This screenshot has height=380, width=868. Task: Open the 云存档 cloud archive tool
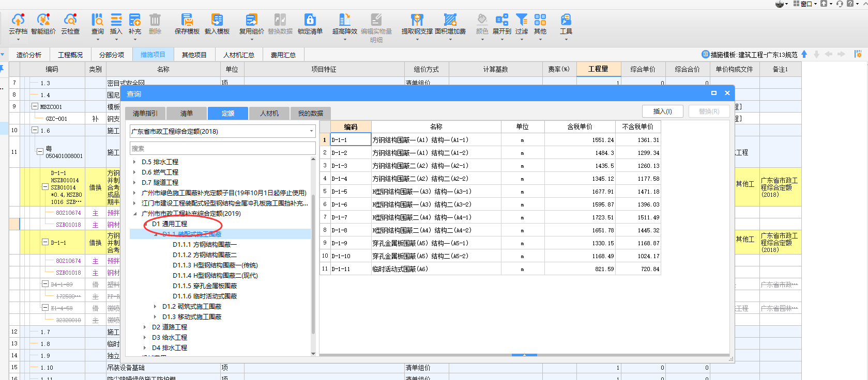pos(18,24)
